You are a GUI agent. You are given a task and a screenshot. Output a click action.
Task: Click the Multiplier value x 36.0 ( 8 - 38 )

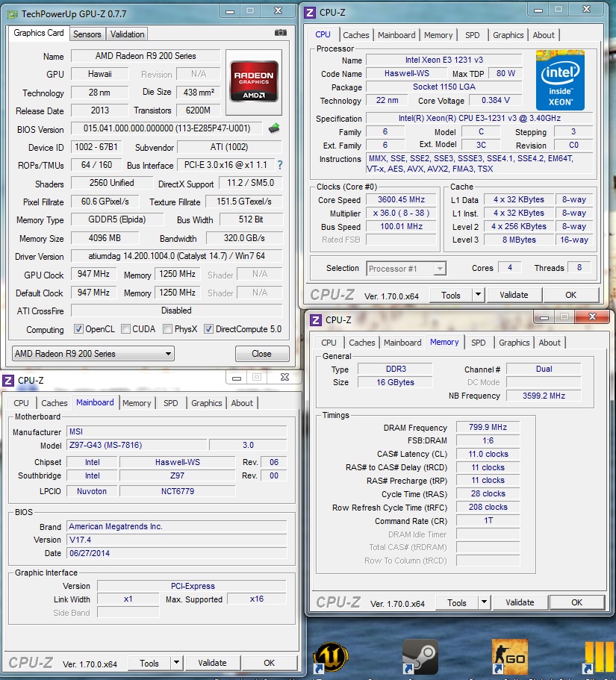coord(401,213)
